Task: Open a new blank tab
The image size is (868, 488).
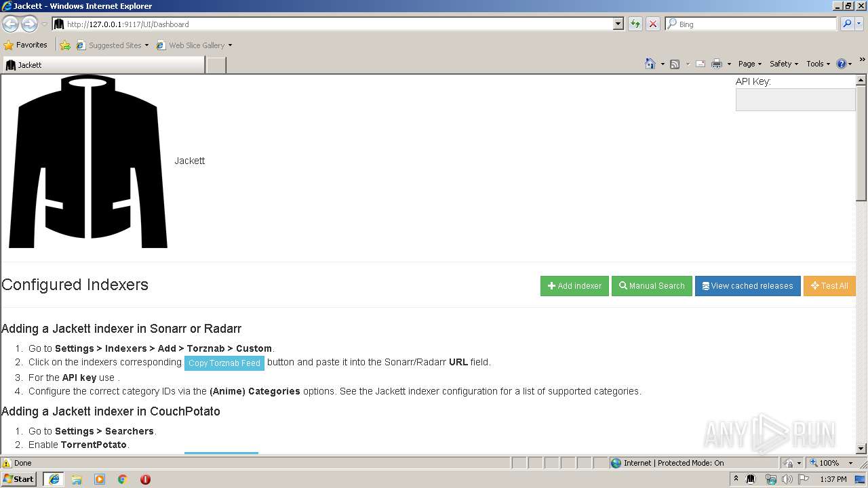Action: coord(216,65)
